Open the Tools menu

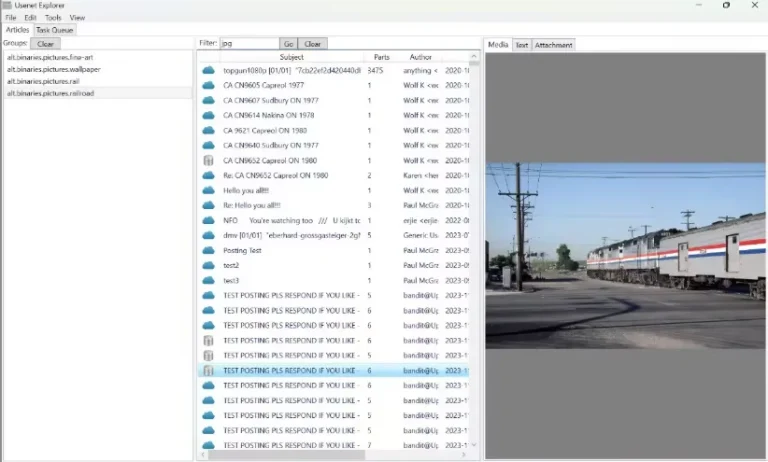click(x=53, y=18)
